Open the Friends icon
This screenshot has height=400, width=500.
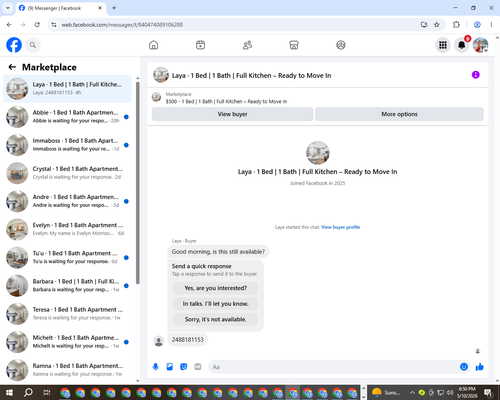click(247, 45)
